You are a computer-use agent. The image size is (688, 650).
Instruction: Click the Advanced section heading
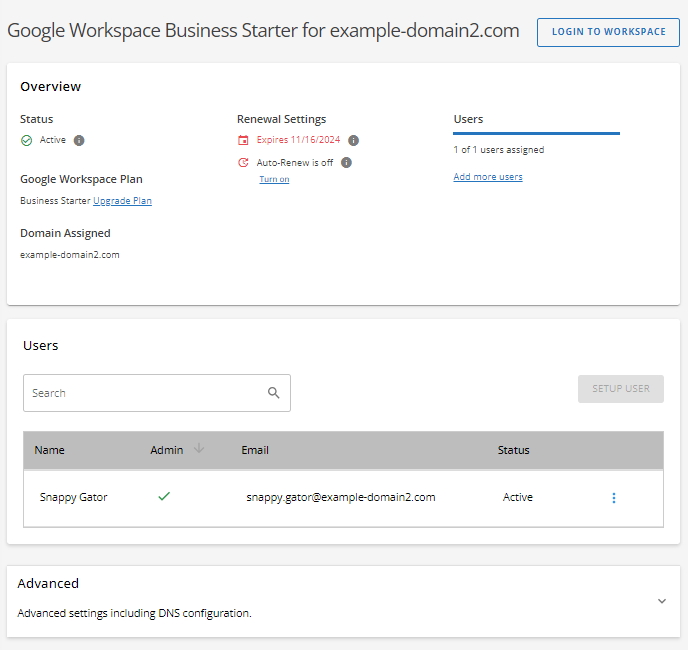tap(48, 583)
